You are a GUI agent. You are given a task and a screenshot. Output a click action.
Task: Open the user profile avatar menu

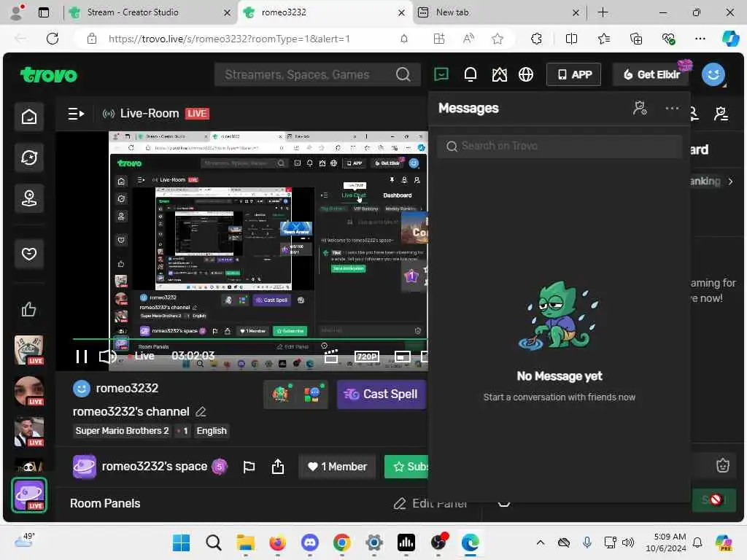pyautogui.click(x=713, y=74)
